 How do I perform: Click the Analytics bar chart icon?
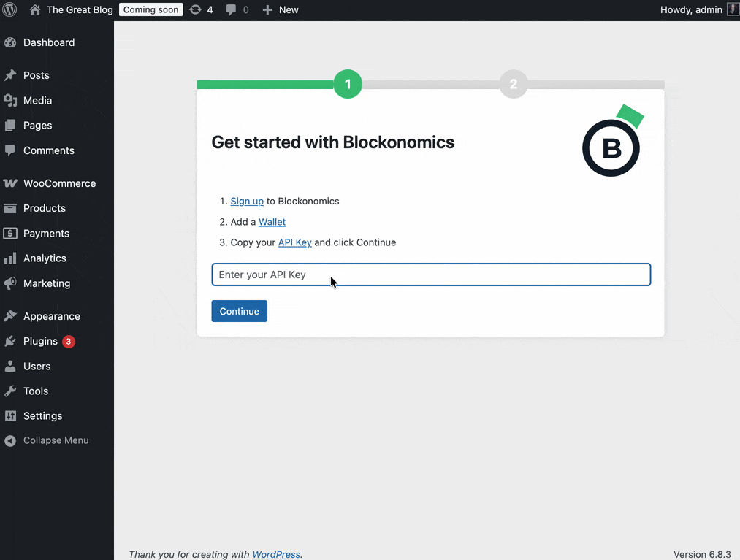10,258
